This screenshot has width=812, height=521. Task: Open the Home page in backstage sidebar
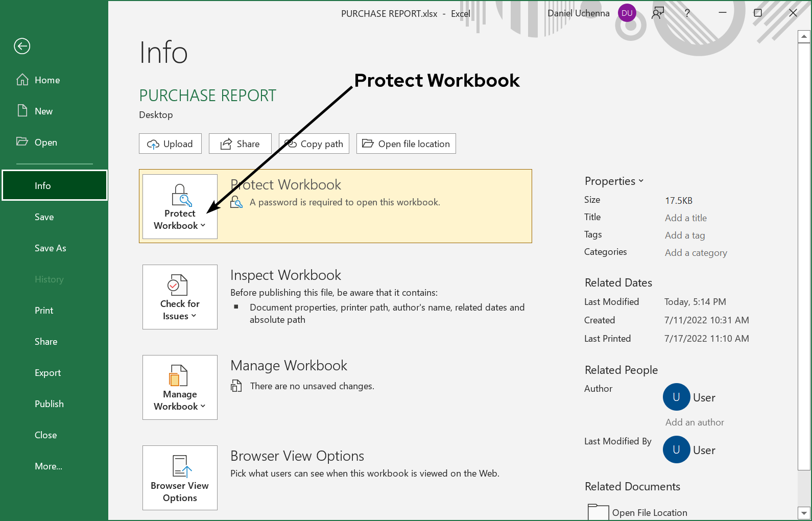pyautogui.click(x=54, y=80)
